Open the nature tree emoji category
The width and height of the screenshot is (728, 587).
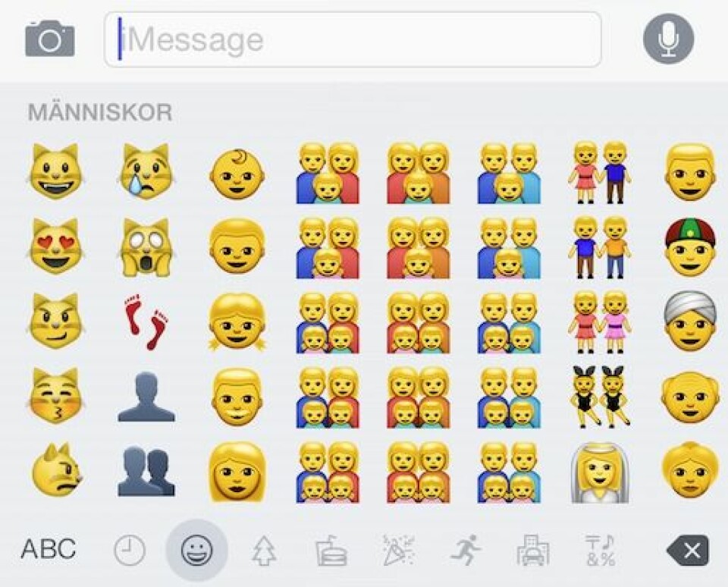pyautogui.click(x=264, y=551)
